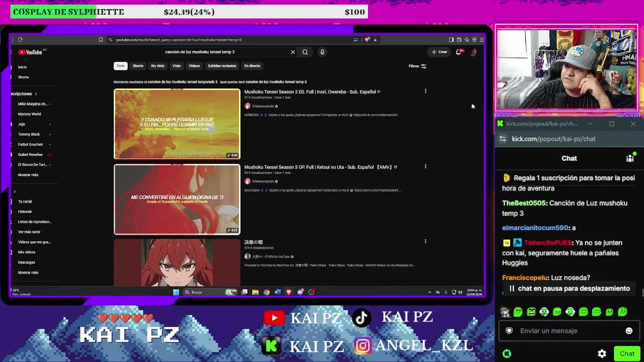644x362 pixels.
Task: Open the Brave Shields lion icon
Action: click(367, 40)
